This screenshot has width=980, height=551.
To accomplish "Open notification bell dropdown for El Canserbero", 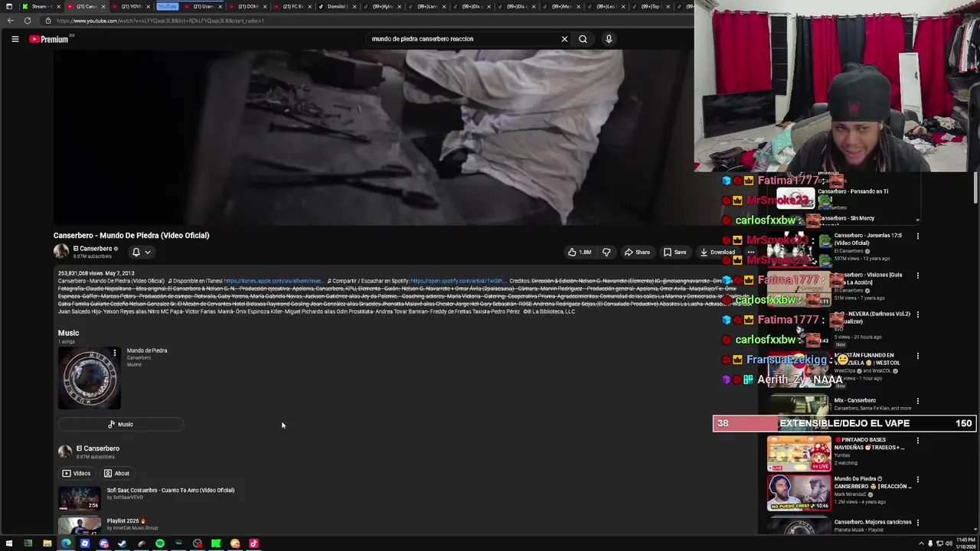I will click(x=142, y=252).
